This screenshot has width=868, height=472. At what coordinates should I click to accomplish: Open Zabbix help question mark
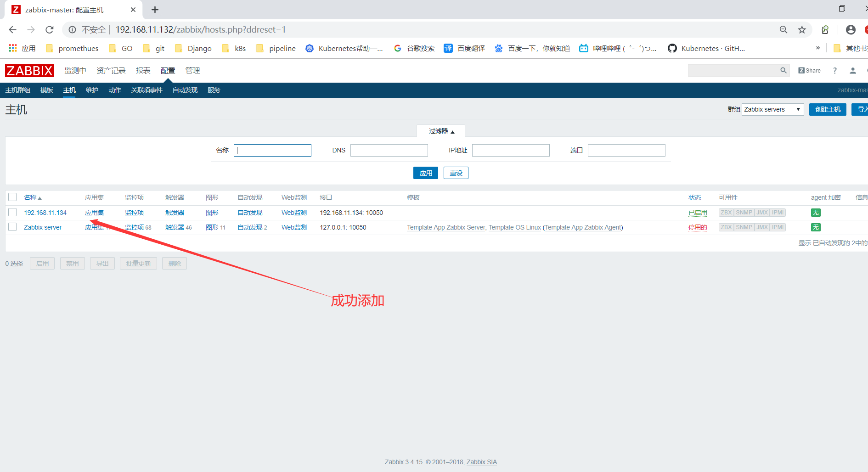pyautogui.click(x=835, y=70)
